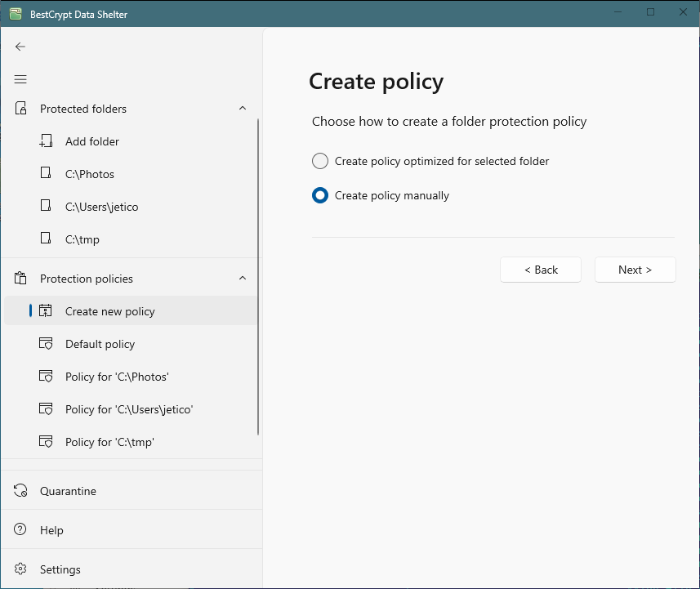This screenshot has height=589, width=700.
Task: Open the Settings page
Action: (x=132, y=569)
